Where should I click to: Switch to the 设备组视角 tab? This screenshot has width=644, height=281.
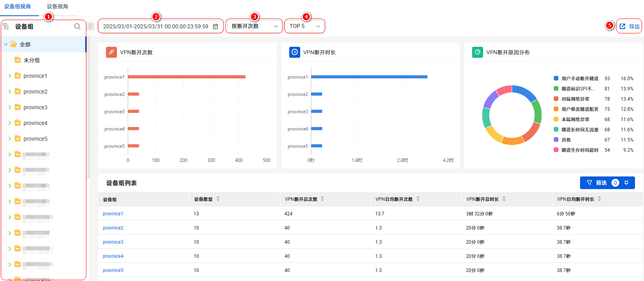[x=18, y=7]
